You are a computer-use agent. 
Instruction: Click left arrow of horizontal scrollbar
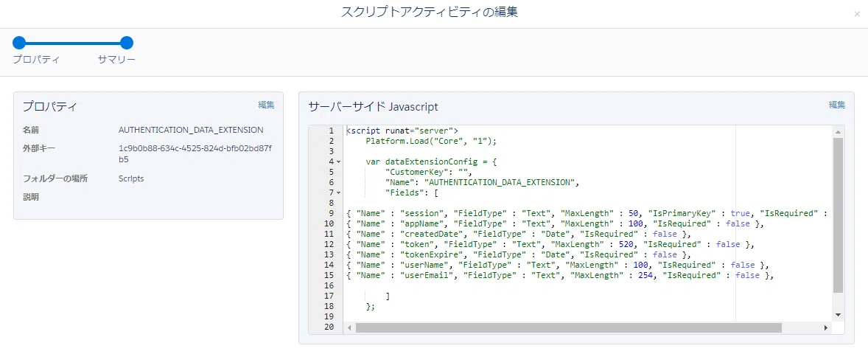pyautogui.click(x=349, y=328)
